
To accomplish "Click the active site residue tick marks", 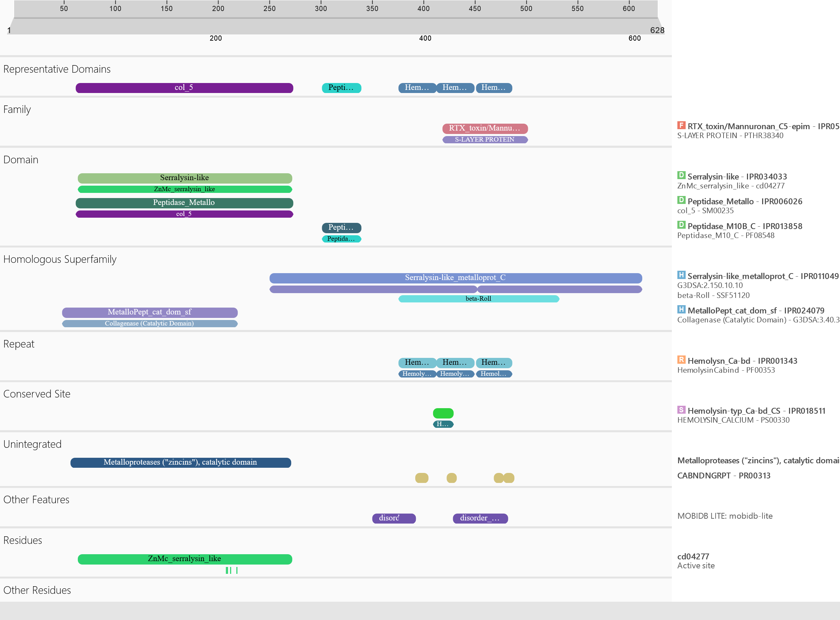I will 231,570.
